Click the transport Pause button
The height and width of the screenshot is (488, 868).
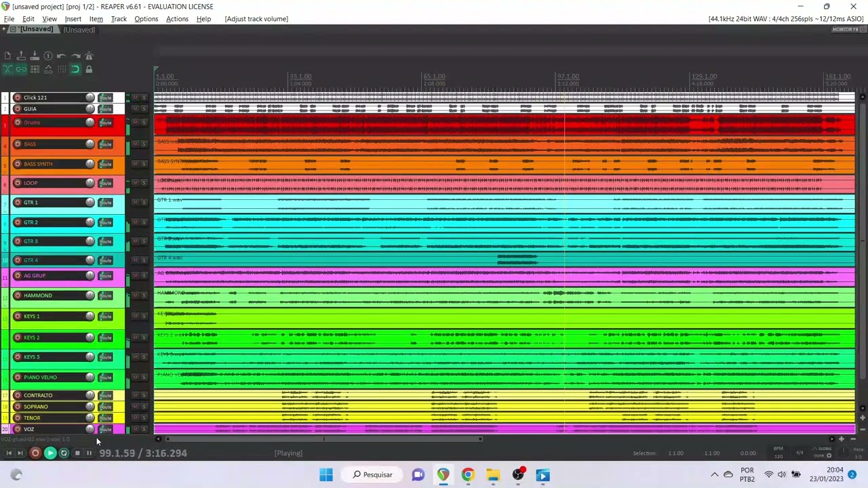click(89, 453)
